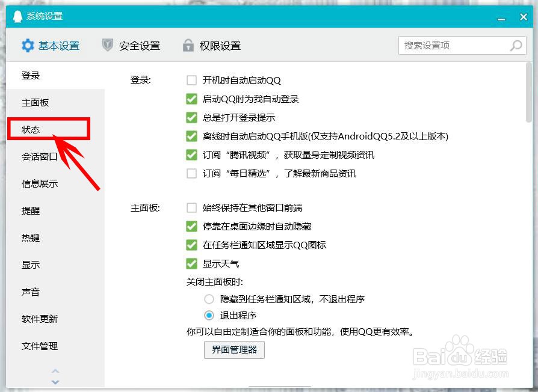
Task: Select 隐藏到任务栏通知区域 radio option
Action: pos(209,299)
